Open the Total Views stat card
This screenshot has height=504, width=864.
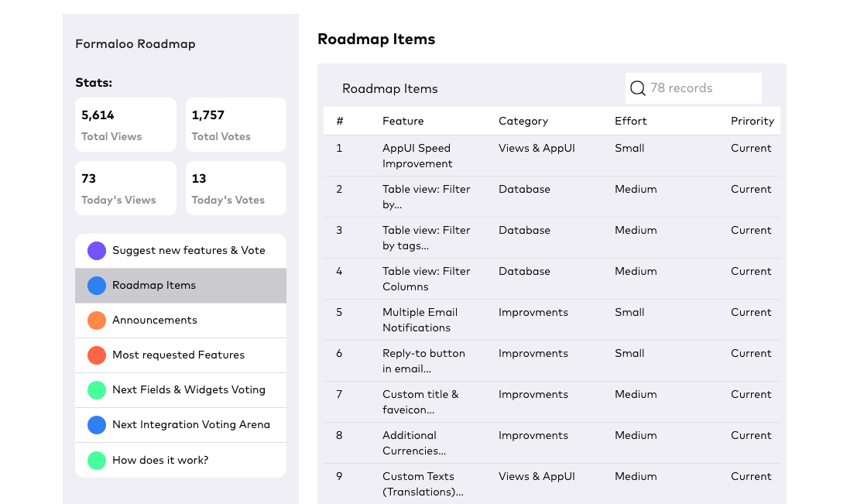pos(125,125)
